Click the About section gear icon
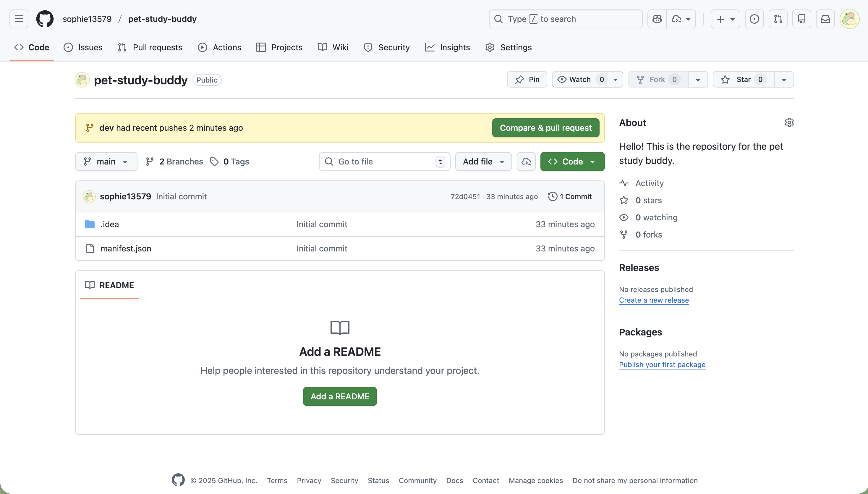The width and height of the screenshot is (868, 494). click(789, 122)
